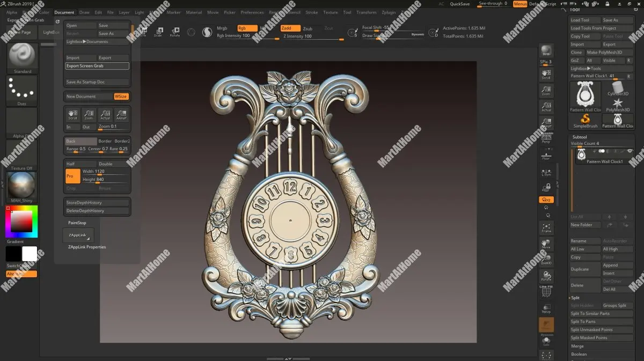Open the Texture Off picker

coord(22,154)
